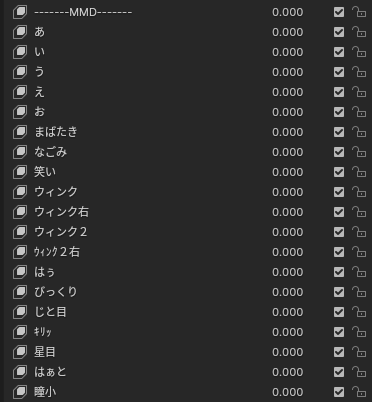This screenshot has width=372, height=402.
Task: Click the shape key icon beside 笑い
Action: tap(20, 172)
